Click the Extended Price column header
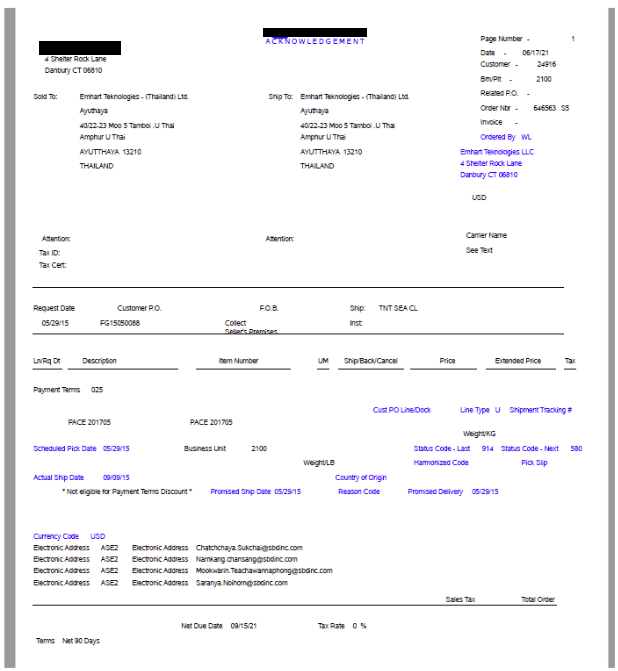Viewport: 618px width, 671px height. [517, 361]
